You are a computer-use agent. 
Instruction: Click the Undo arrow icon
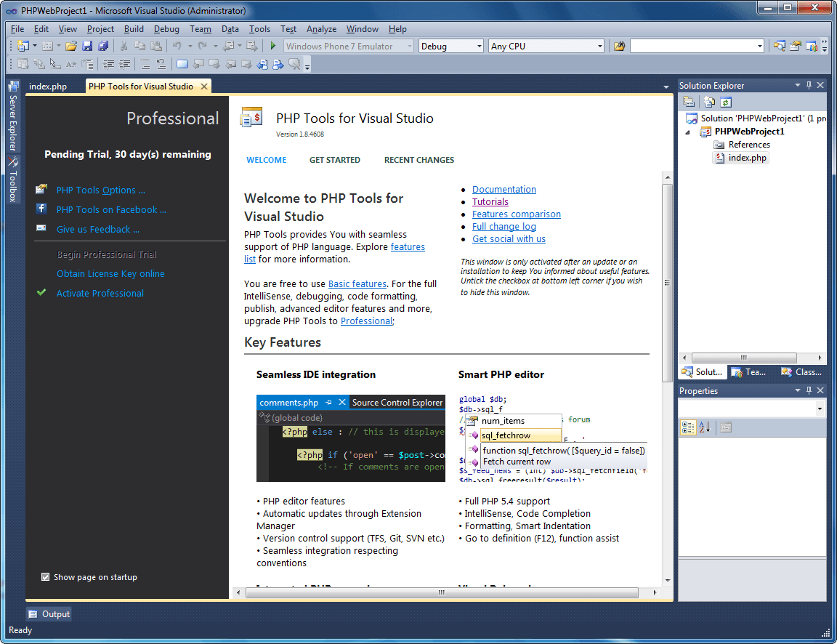click(x=177, y=47)
